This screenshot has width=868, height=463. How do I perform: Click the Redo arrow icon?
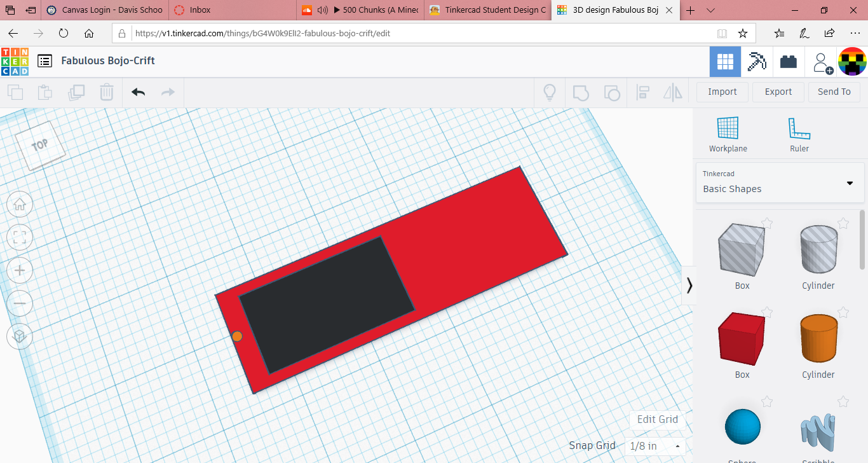pyautogui.click(x=168, y=92)
